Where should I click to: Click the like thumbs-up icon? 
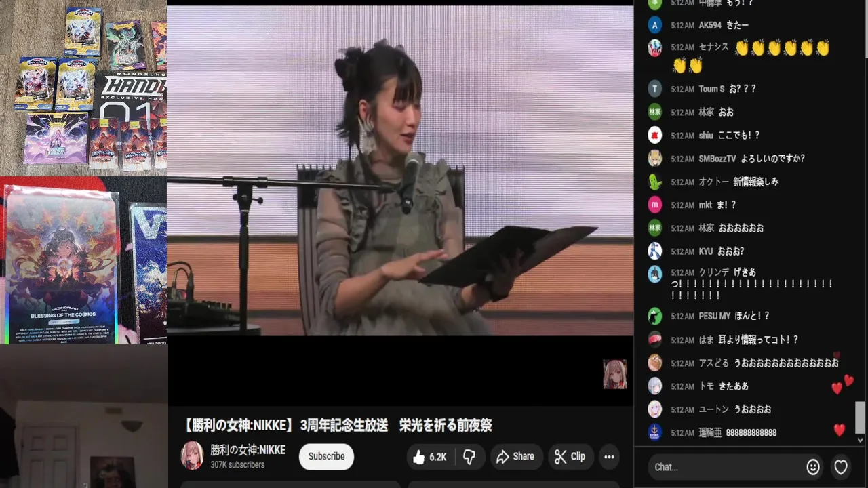(418, 457)
